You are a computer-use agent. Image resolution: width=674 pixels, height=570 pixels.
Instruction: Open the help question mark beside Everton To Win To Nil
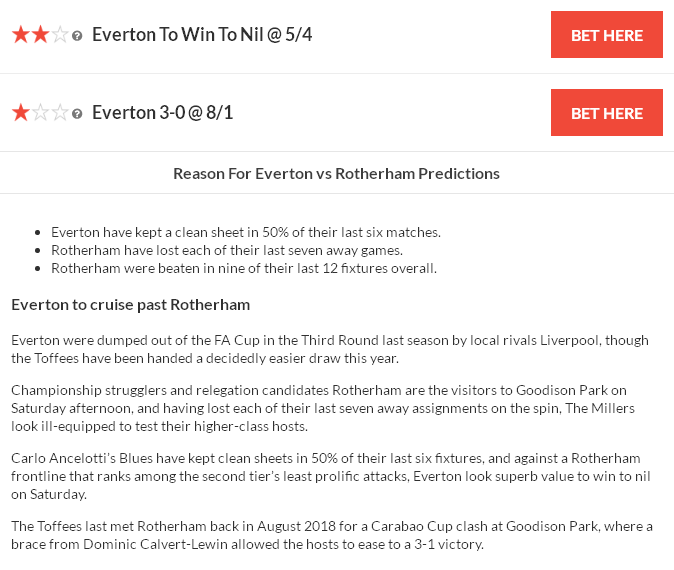click(78, 36)
